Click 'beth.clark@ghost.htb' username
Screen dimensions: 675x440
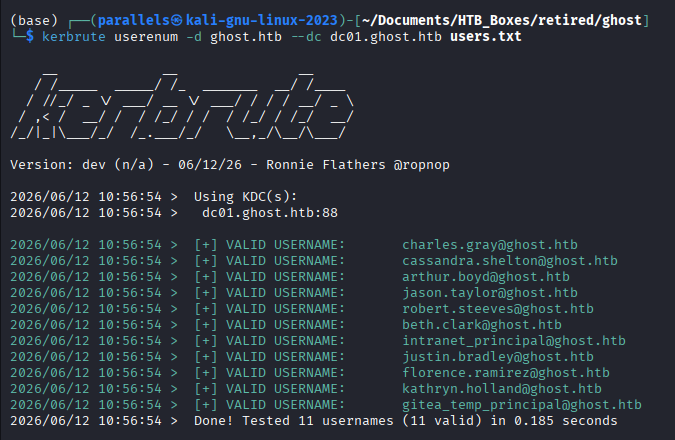(x=482, y=325)
